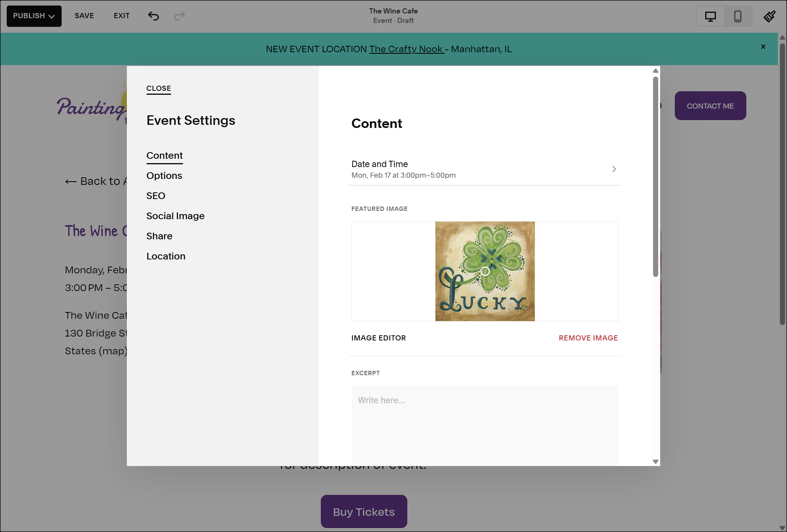Click the undo arrow icon
The width and height of the screenshot is (787, 532).
(153, 16)
